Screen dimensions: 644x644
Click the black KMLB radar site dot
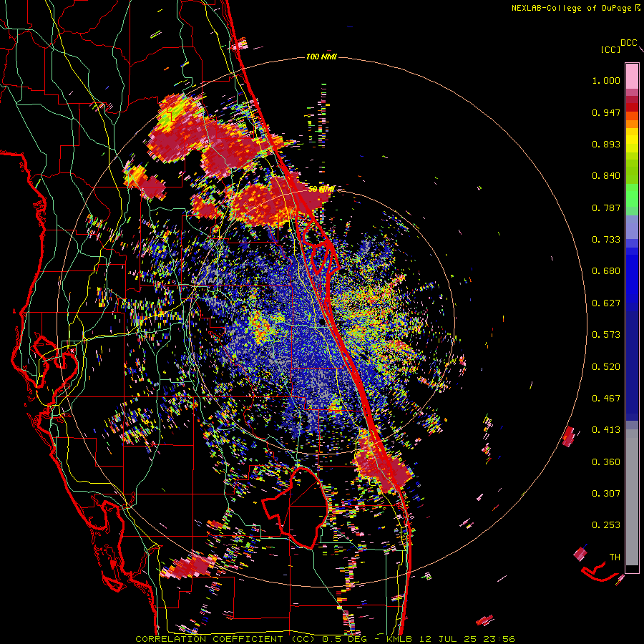click(x=321, y=323)
